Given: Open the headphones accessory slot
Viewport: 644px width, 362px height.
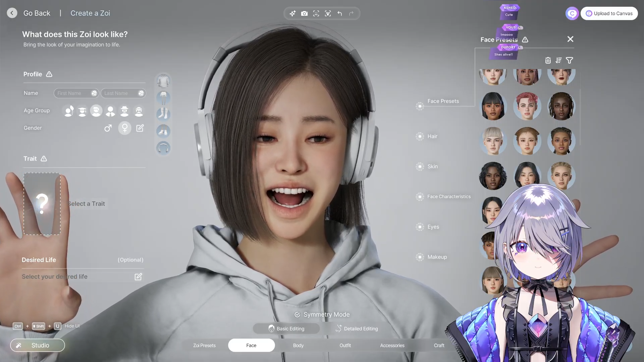Looking at the screenshot, I should coord(163,148).
